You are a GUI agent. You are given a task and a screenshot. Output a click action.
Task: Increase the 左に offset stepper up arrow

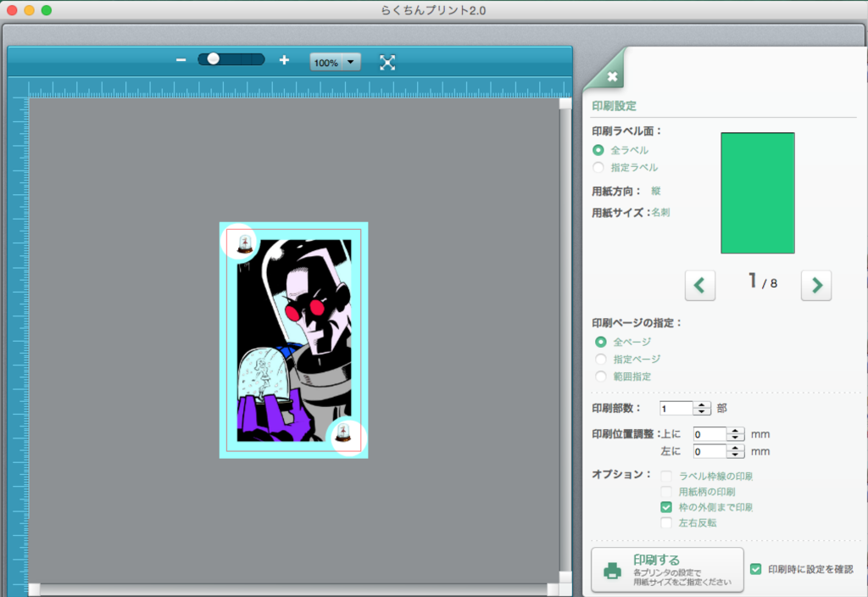point(735,448)
